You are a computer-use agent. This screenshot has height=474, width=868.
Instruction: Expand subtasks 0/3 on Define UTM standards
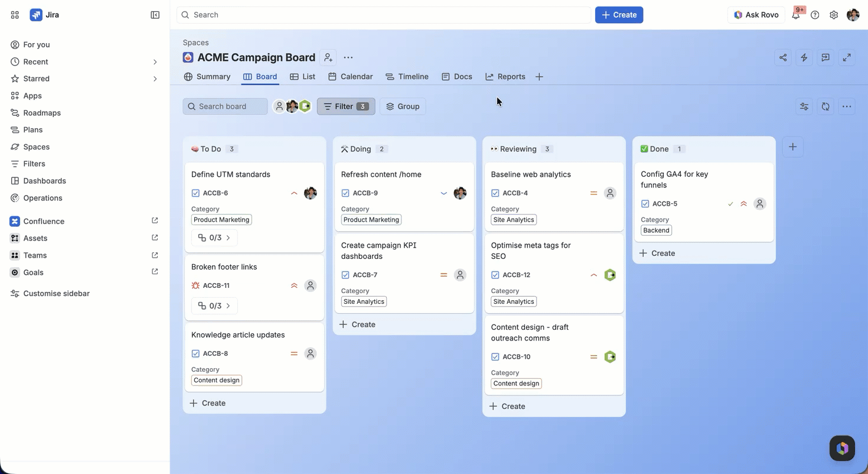click(x=214, y=238)
